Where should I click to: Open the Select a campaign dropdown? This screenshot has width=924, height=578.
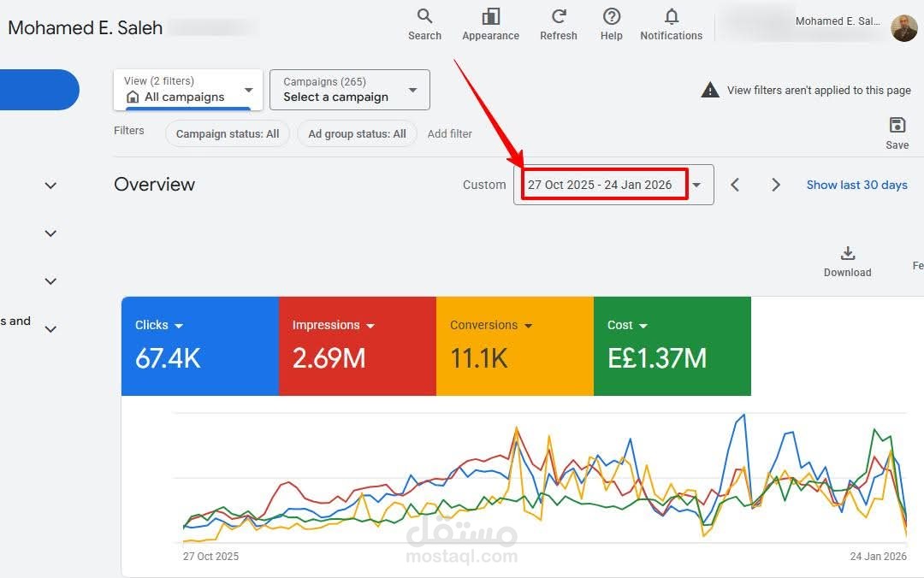(x=349, y=90)
